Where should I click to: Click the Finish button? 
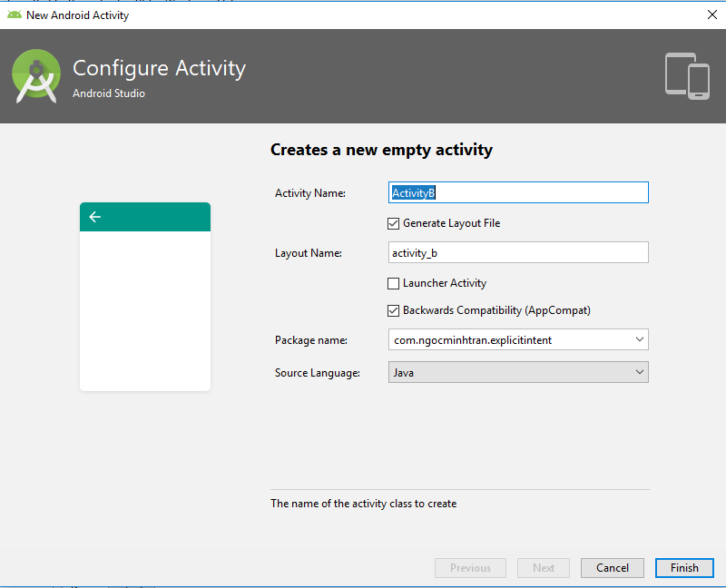coord(684,568)
